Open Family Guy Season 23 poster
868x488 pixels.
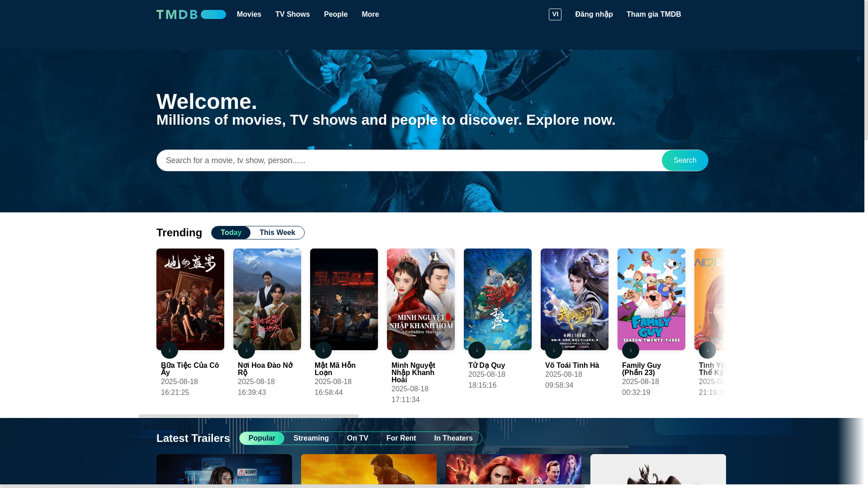tap(651, 299)
